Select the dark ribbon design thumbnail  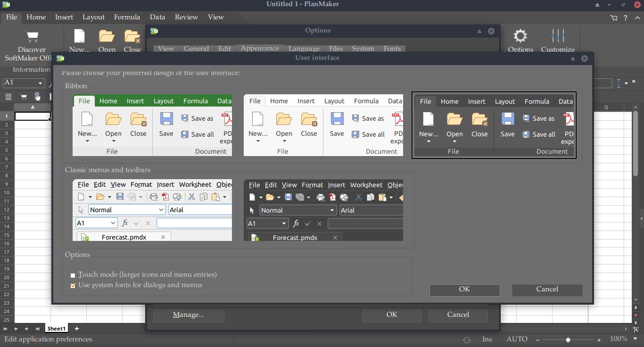coord(494,125)
